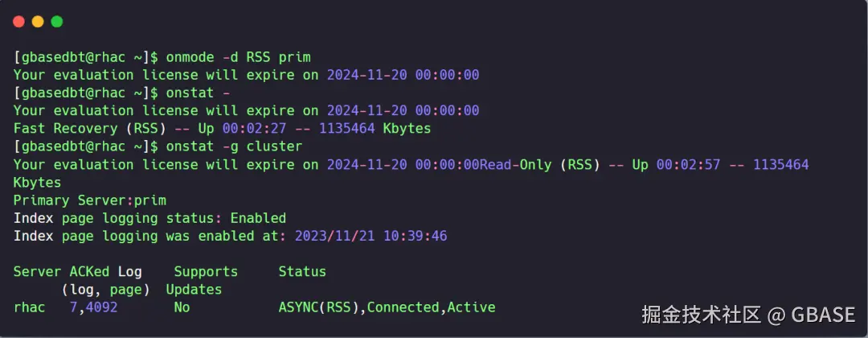Click the ACKed log value 7,4092
The width and height of the screenshot is (868, 338).
[x=93, y=307]
